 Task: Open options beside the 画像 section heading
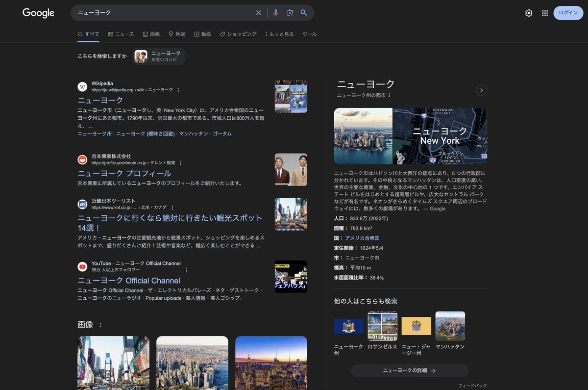pyautogui.click(x=101, y=325)
